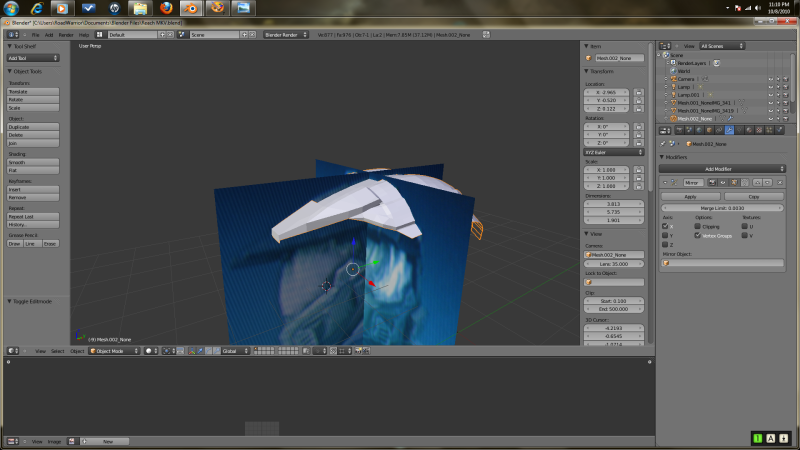Image resolution: width=800 pixels, height=450 pixels.
Task: Open the Render menu
Action: click(x=66, y=35)
